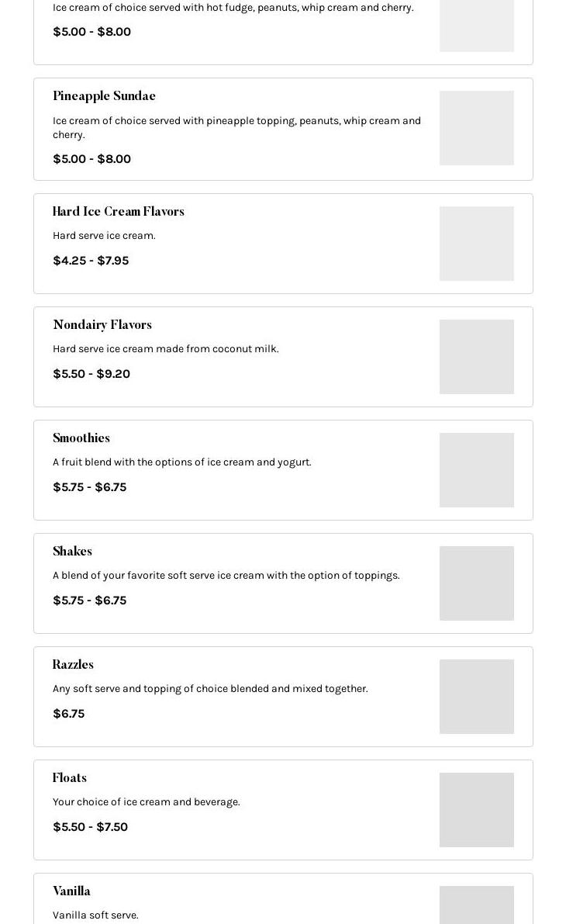This screenshot has width=566, height=924.
Task: Click the Razzles thumbnail image
Action: [x=476, y=697]
